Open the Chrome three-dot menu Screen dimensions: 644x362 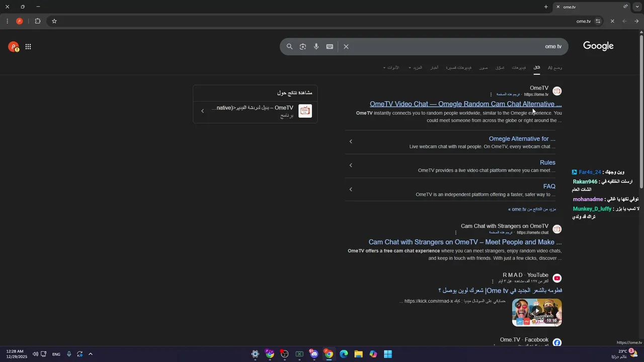[x=7, y=21]
